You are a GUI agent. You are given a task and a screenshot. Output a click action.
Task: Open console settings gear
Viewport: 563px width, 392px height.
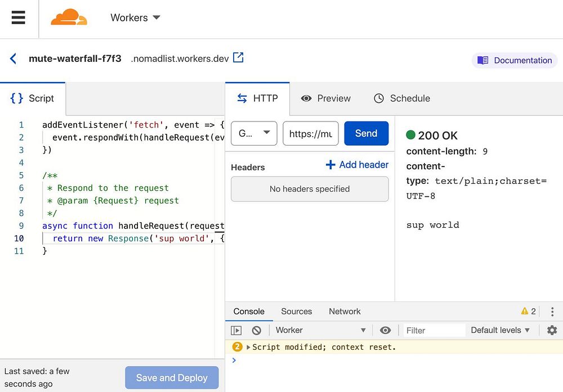click(x=552, y=330)
